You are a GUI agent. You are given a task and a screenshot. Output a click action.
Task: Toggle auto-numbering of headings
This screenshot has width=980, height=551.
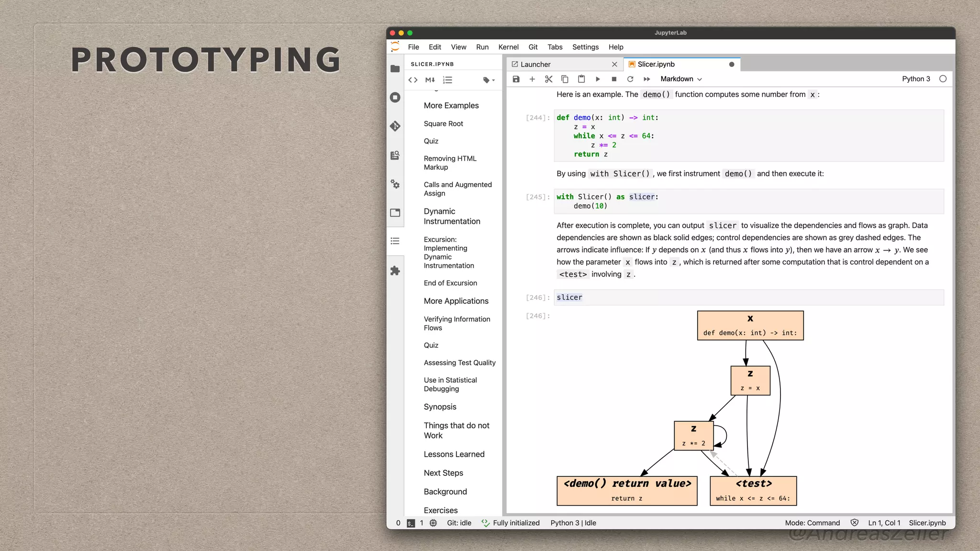pyautogui.click(x=447, y=80)
